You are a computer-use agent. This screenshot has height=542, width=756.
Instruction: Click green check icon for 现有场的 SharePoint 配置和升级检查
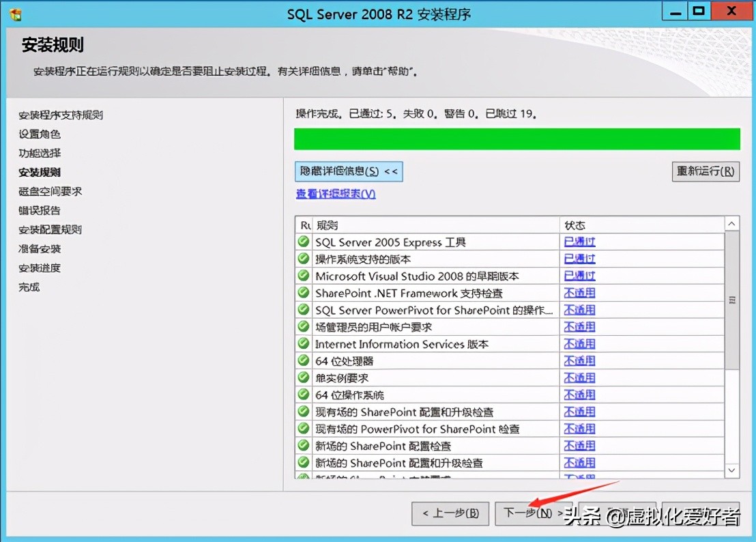303,412
